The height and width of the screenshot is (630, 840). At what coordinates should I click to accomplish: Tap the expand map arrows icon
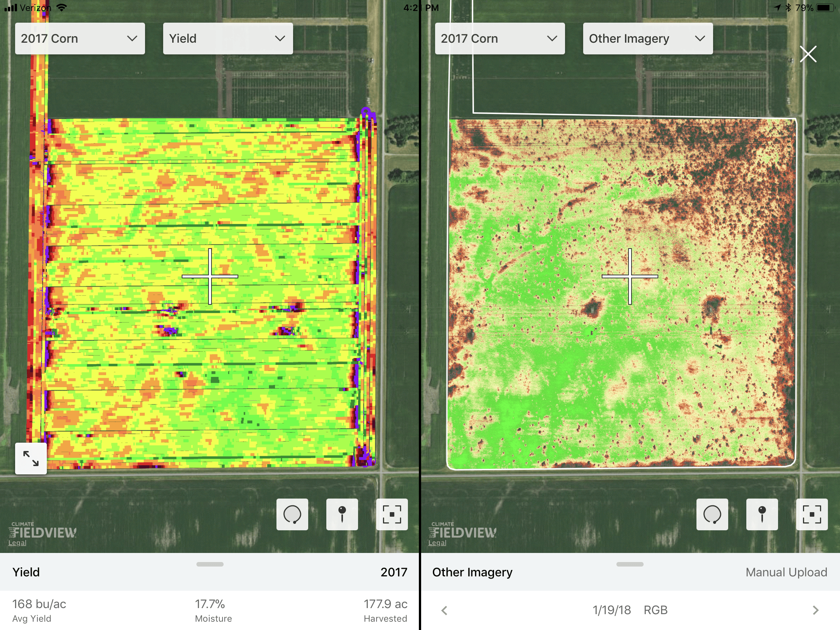pos(31,459)
